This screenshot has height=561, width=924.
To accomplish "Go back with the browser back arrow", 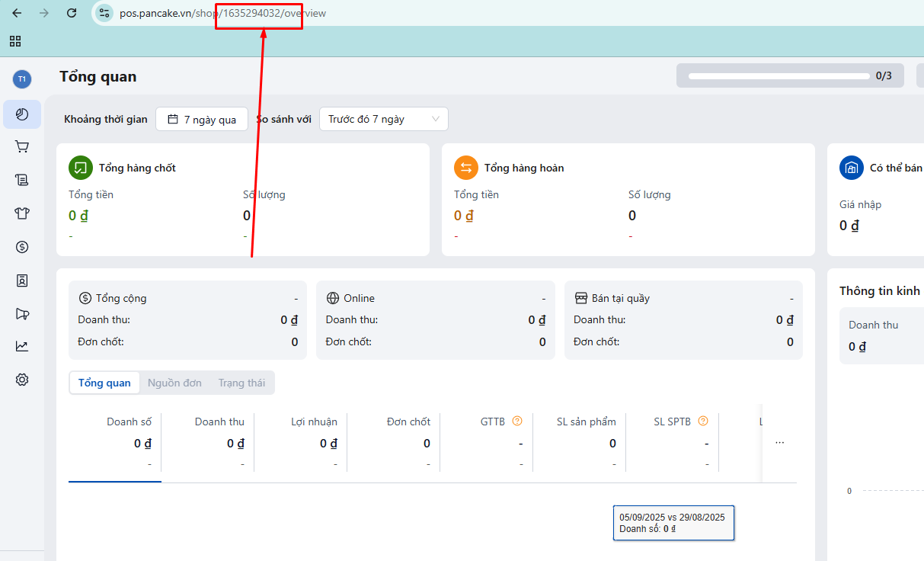I will [17, 13].
